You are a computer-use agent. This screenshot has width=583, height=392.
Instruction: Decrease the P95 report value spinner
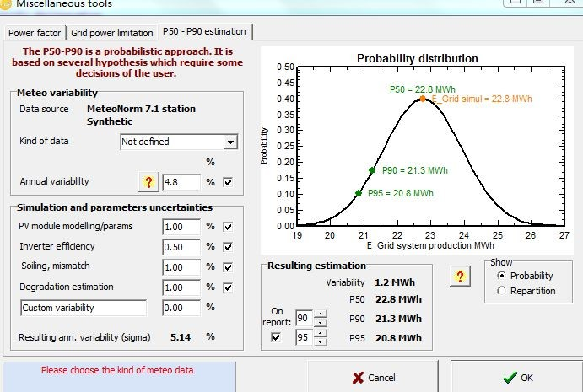tap(320, 341)
